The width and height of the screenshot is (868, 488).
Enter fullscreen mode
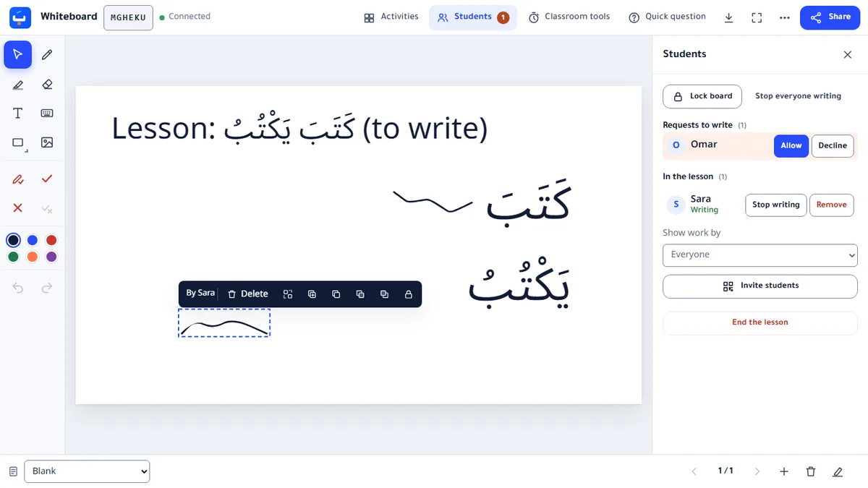[x=757, y=17]
